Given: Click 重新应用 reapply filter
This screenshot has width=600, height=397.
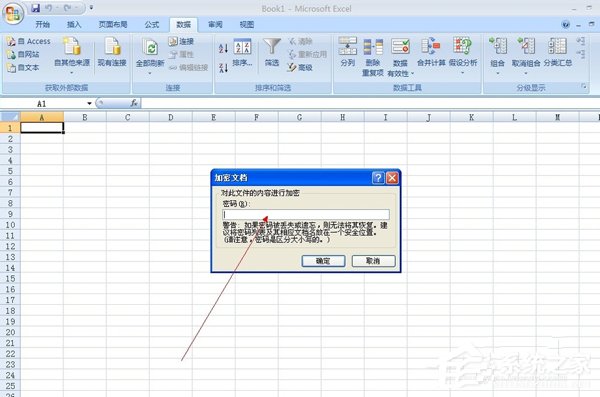Looking at the screenshot, I should tap(308, 54).
